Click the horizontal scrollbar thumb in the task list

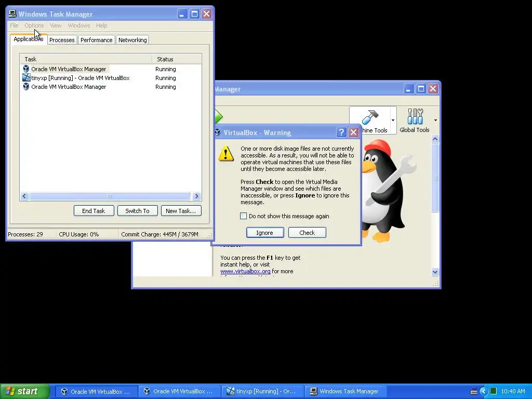click(x=109, y=196)
